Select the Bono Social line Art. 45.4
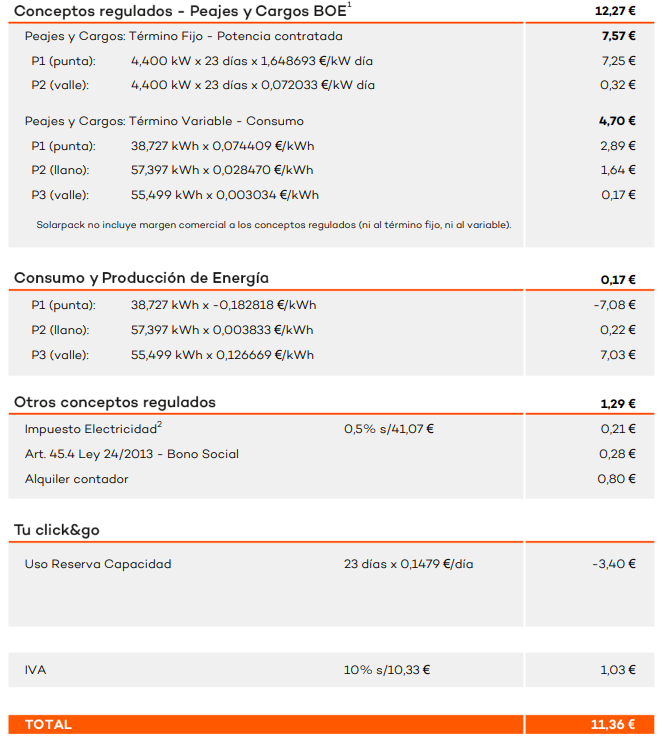667x743 pixels. [x=132, y=454]
